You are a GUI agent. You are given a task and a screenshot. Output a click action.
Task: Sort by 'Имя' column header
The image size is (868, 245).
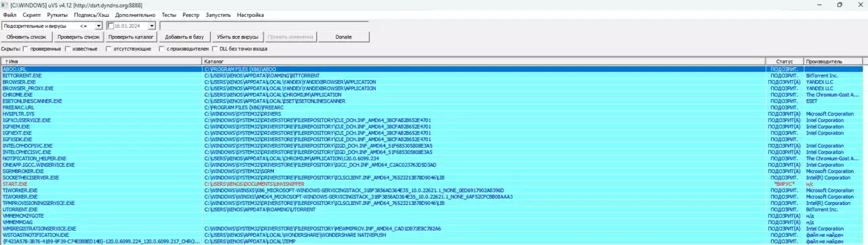coord(102,61)
